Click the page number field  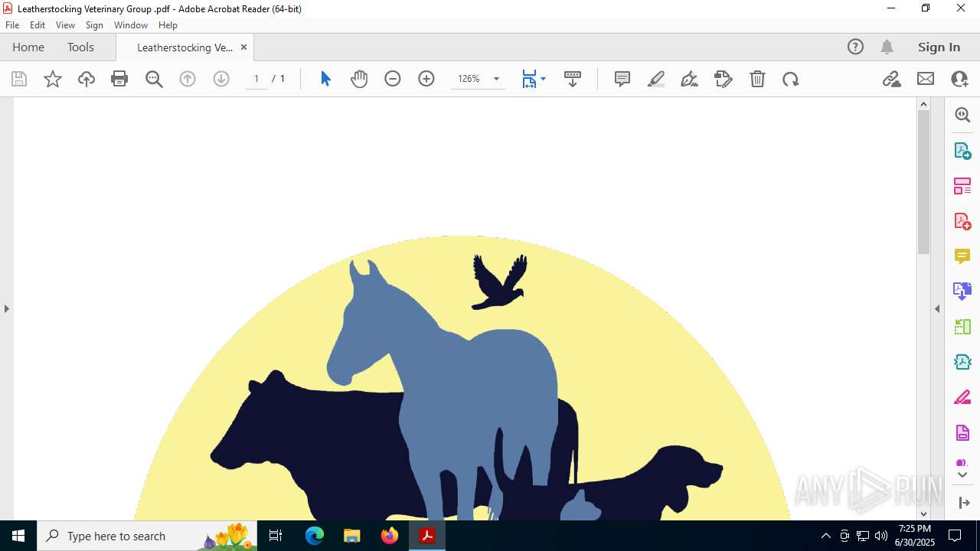[256, 79]
